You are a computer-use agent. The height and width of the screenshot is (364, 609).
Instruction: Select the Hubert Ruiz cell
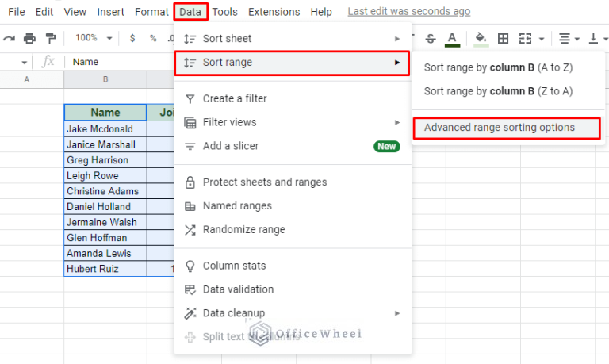tap(105, 268)
